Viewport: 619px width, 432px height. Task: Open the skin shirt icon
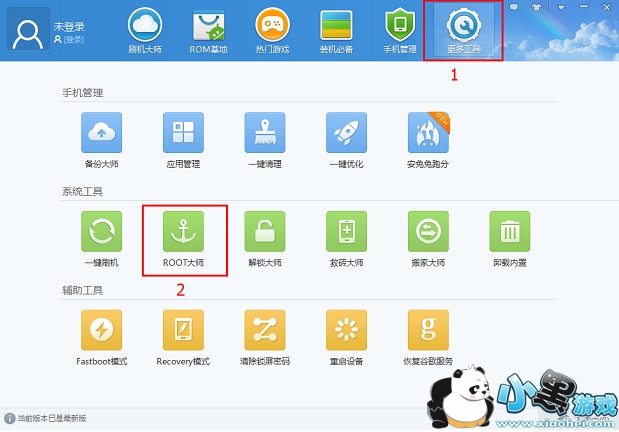click(536, 7)
